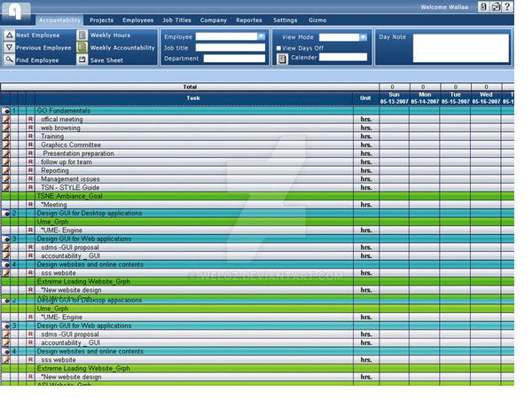Screen dimensions: 532x399
Task: Click the Unit column header
Action: (x=365, y=98)
